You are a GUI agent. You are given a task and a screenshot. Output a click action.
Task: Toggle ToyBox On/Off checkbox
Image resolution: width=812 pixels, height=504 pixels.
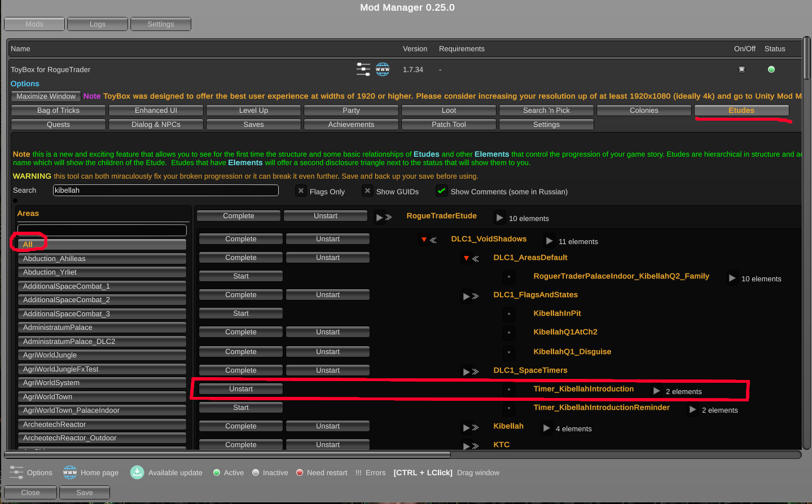point(741,69)
